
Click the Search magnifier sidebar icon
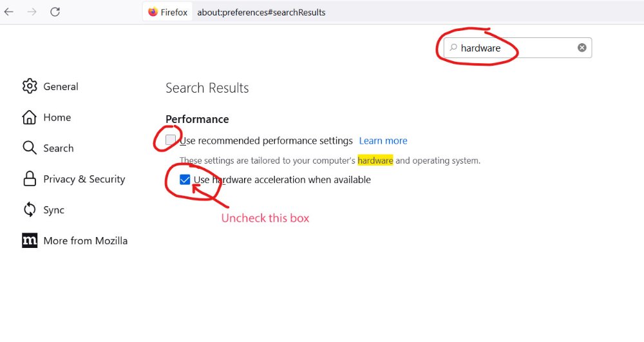(x=30, y=148)
